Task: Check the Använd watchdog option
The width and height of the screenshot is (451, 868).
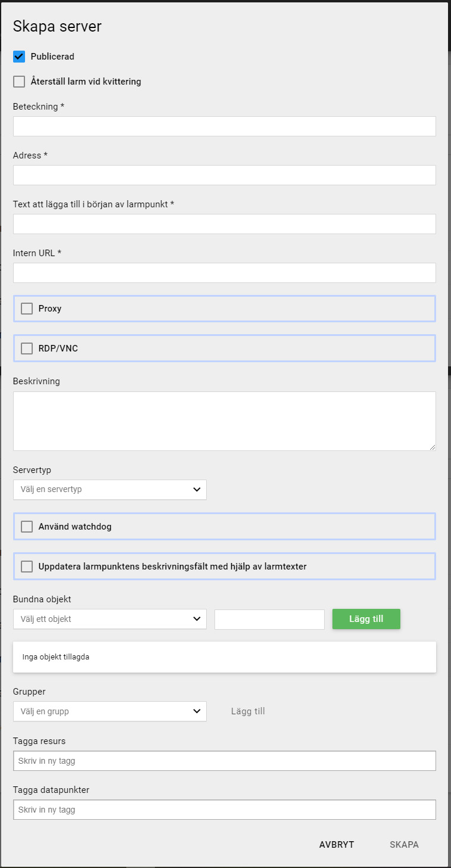Action: pos(27,527)
